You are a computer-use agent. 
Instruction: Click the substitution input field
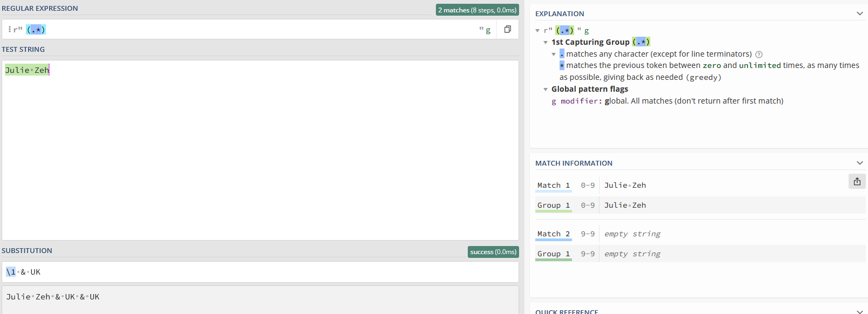pyautogui.click(x=260, y=272)
